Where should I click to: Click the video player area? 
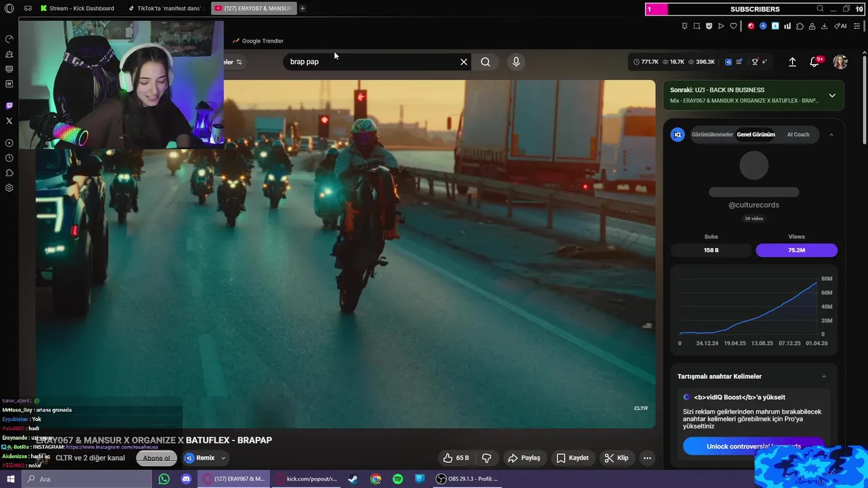point(346,254)
